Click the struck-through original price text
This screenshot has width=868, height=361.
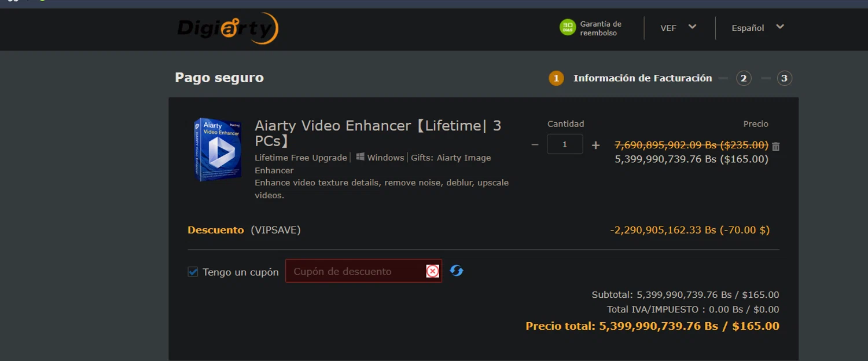691,145
